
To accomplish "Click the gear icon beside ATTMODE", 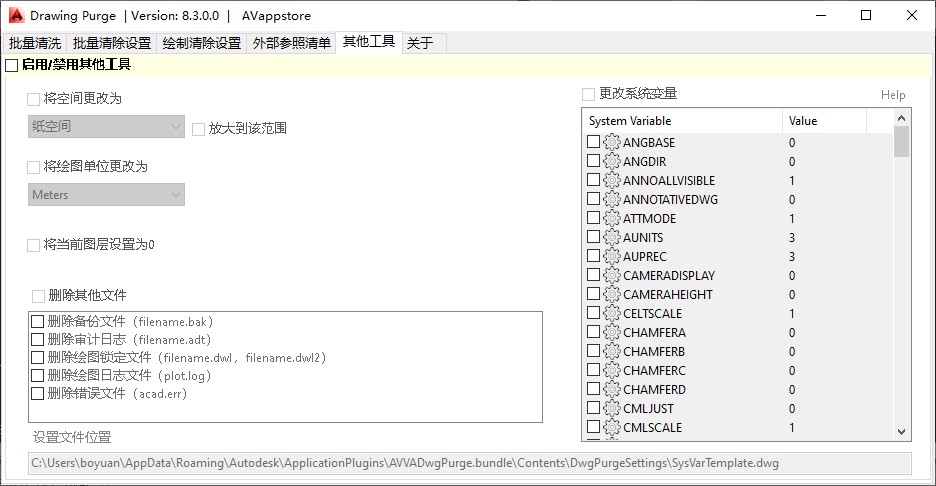I will [612, 219].
